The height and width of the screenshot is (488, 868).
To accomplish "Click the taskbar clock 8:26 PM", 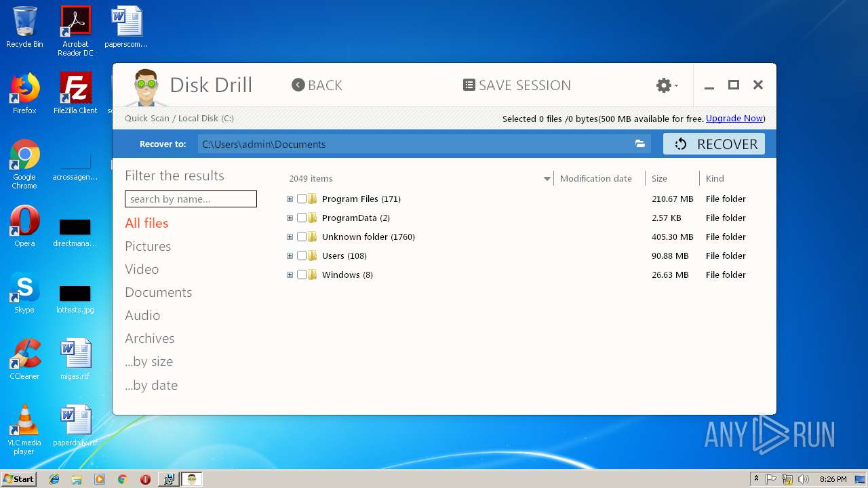I will [833, 479].
